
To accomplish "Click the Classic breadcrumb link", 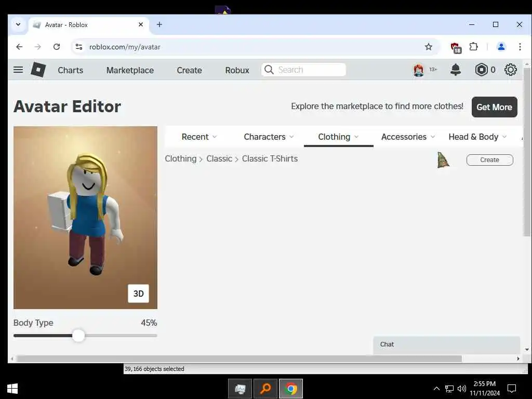I will click(x=219, y=158).
